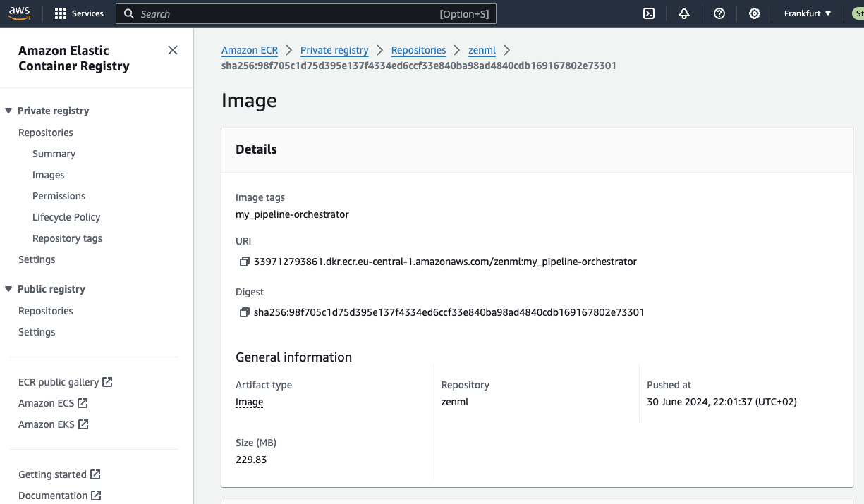This screenshot has width=864, height=504.
Task: Open the help question mark panel
Action: point(719,13)
